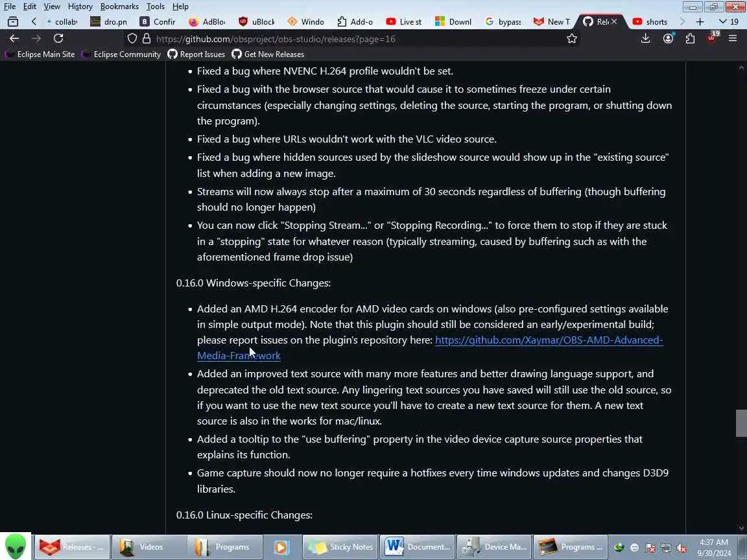
Task: Click the GitHub URL address bar
Action: (353, 39)
